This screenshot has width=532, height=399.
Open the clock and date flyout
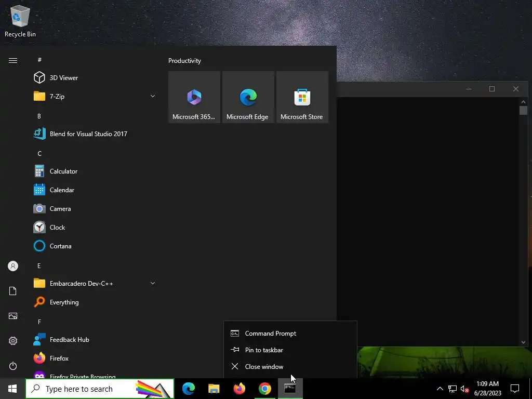click(487, 389)
